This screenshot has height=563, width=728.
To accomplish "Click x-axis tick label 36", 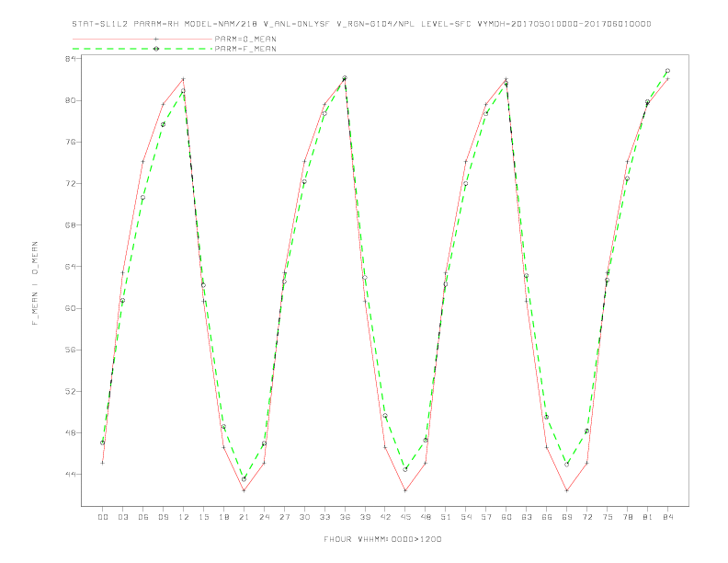I will [345, 517].
